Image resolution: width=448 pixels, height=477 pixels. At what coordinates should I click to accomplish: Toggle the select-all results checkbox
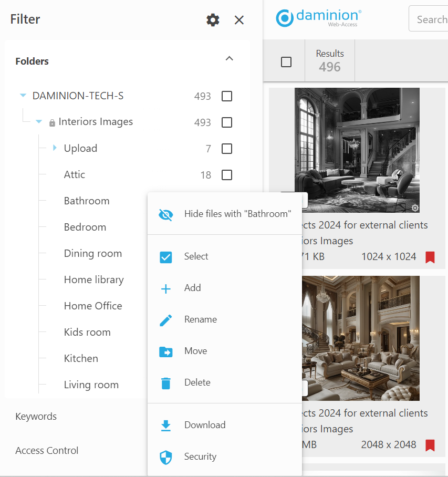(x=286, y=62)
